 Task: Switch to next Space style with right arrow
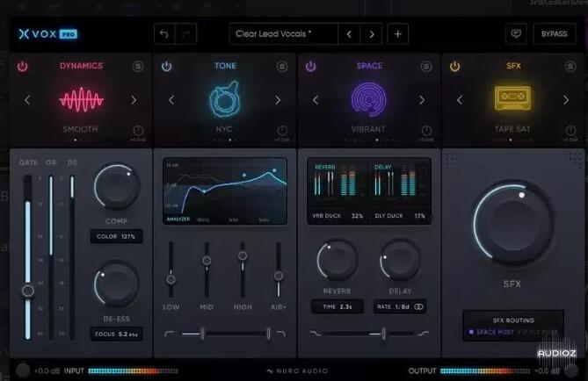coord(421,100)
